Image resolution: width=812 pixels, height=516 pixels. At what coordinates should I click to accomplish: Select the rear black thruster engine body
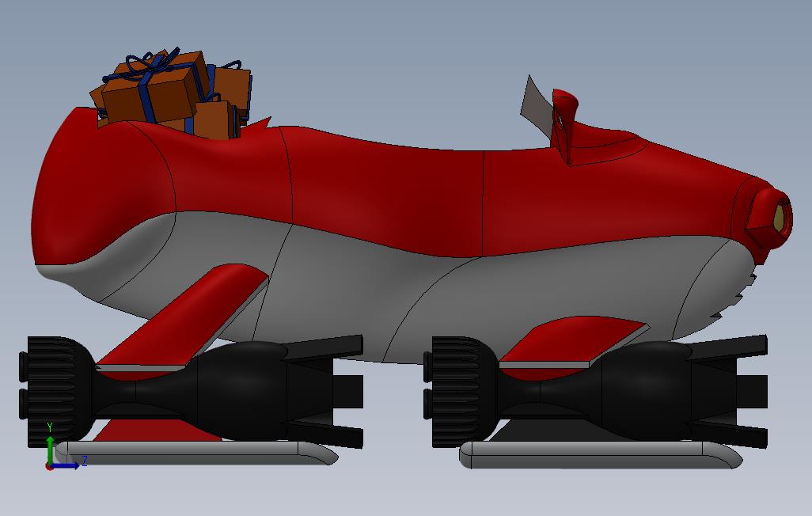[192, 391]
